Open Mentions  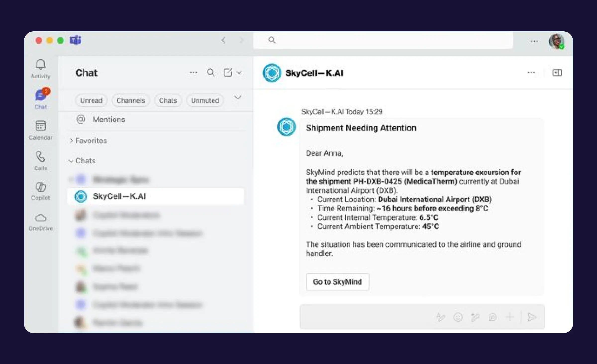100,120
